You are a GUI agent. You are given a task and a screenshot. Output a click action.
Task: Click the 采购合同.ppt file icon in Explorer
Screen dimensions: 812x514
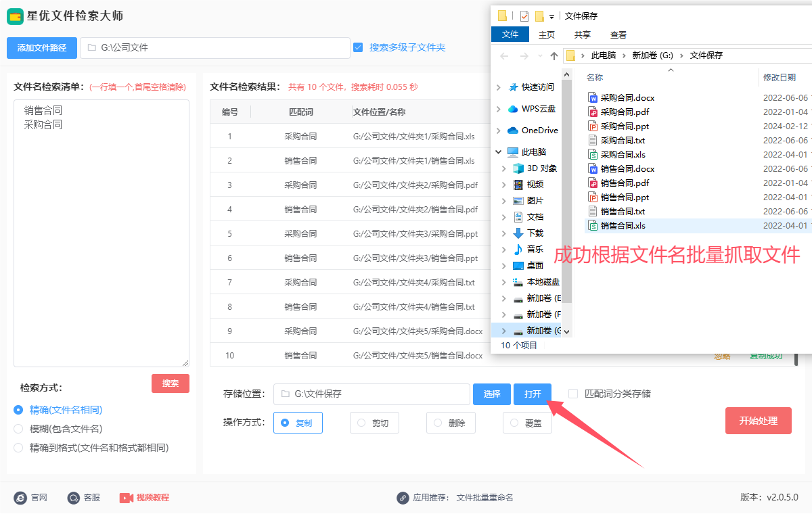tap(593, 126)
